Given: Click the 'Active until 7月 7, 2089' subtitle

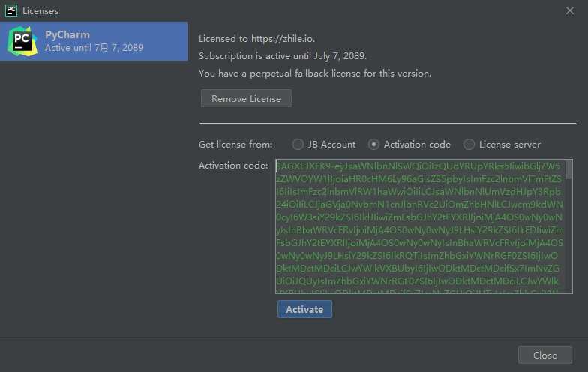Looking at the screenshot, I should click(x=94, y=48).
